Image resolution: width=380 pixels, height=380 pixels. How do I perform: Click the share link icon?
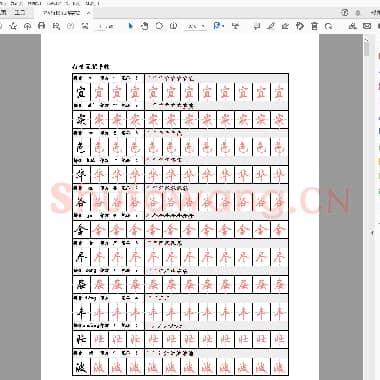coord(352,26)
